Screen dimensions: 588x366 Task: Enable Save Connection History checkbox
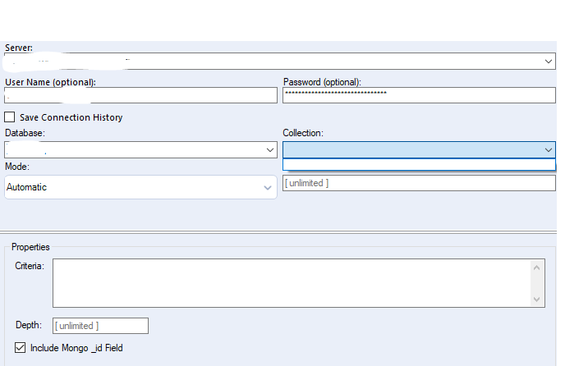pyautogui.click(x=10, y=117)
